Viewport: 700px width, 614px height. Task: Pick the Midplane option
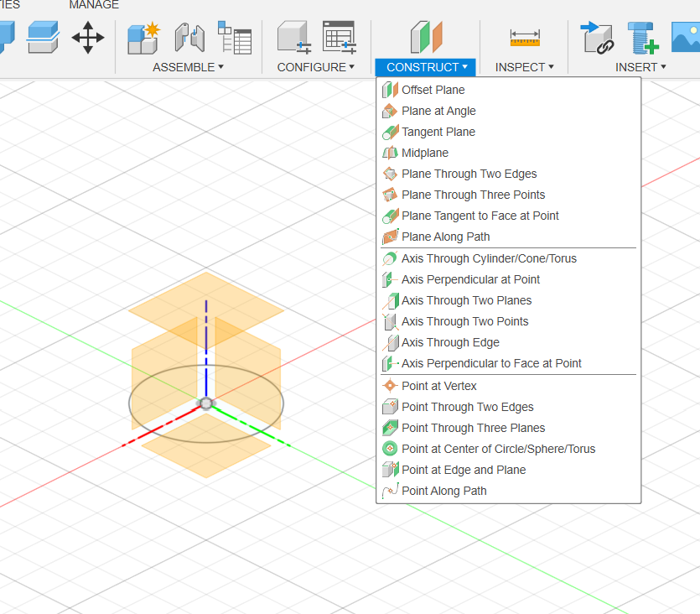(x=509, y=153)
